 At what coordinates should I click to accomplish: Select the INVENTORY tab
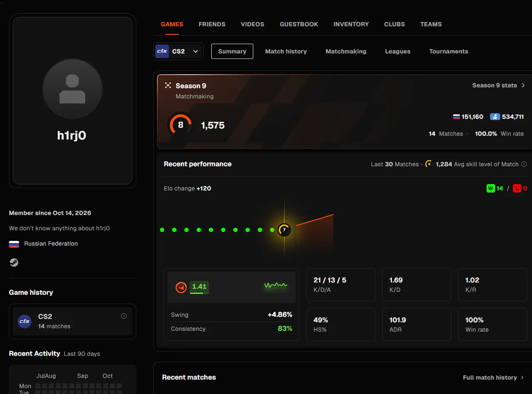[351, 24]
